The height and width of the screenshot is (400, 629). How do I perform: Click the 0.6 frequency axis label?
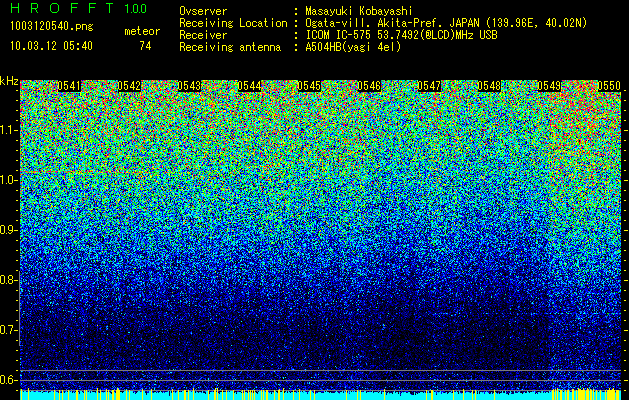tap(8, 380)
